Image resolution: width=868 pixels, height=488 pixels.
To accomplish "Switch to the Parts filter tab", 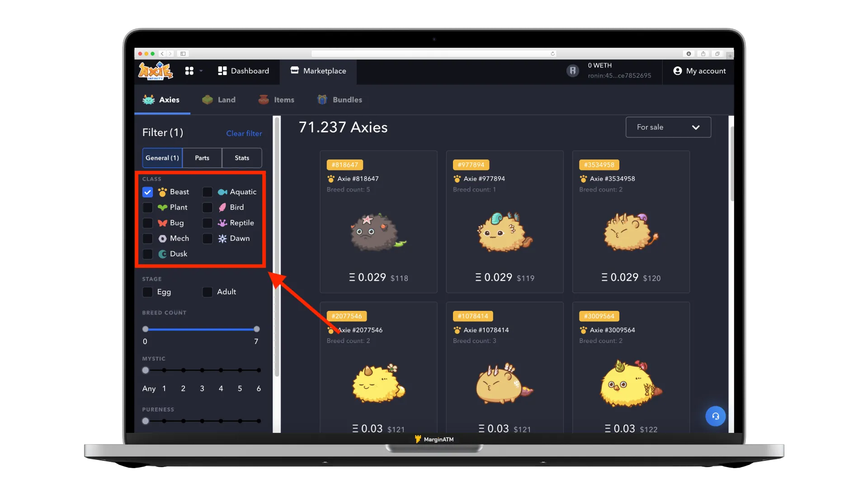I will [x=202, y=157].
